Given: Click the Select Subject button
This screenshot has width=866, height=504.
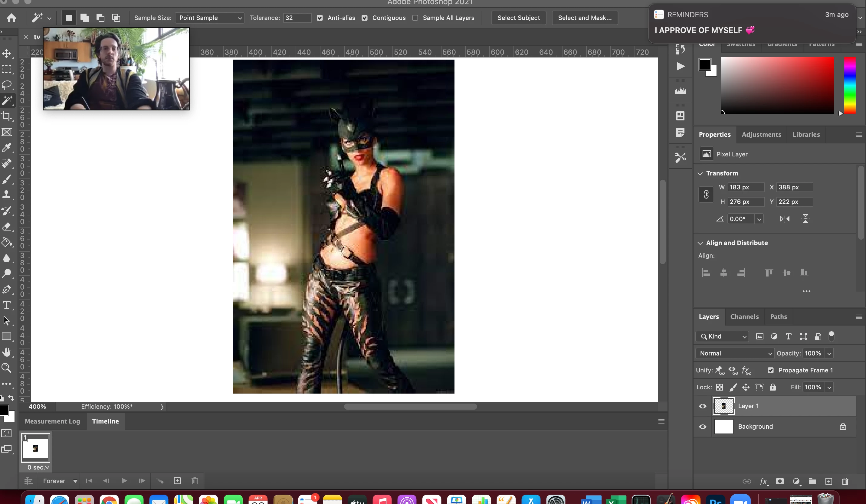Looking at the screenshot, I should point(519,18).
